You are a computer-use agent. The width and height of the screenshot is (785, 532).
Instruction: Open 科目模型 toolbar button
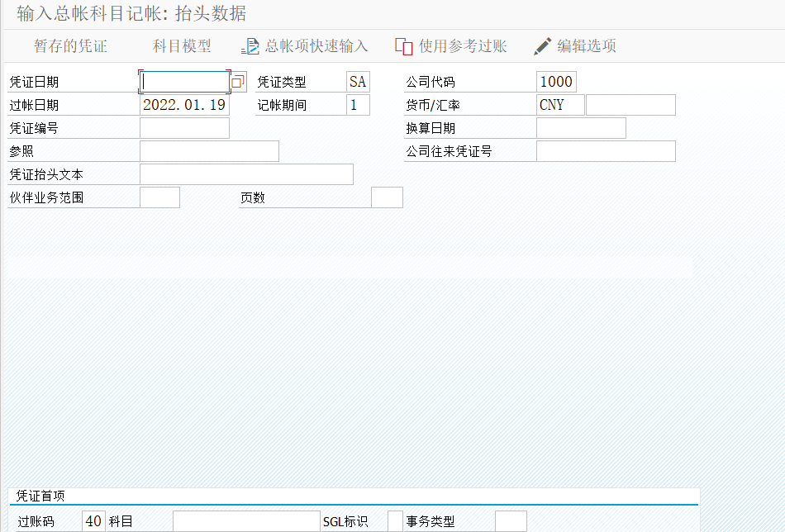pos(182,46)
